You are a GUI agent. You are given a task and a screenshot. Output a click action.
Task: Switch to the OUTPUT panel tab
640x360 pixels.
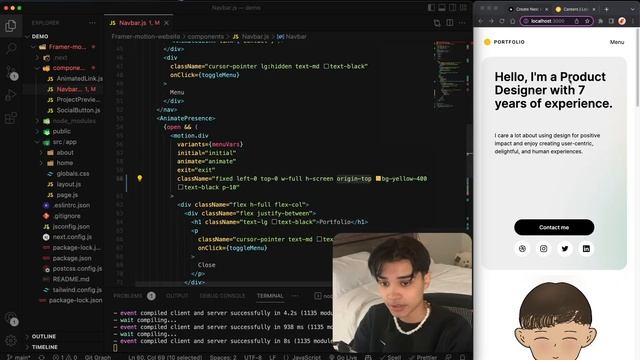coord(177,296)
